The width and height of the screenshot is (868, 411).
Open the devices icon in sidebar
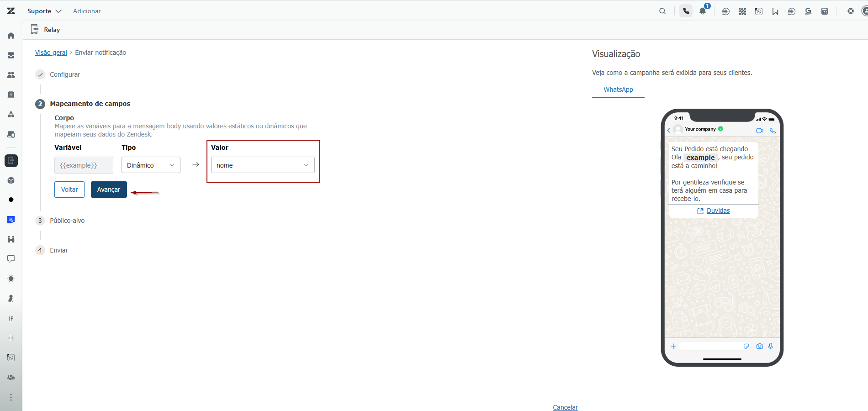11,134
